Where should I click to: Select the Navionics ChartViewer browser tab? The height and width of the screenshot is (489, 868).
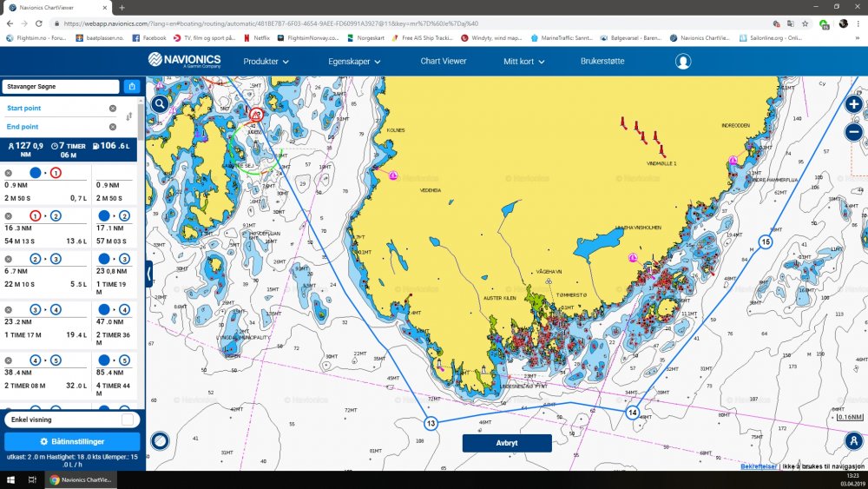pyautogui.click(x=56, y=8)
